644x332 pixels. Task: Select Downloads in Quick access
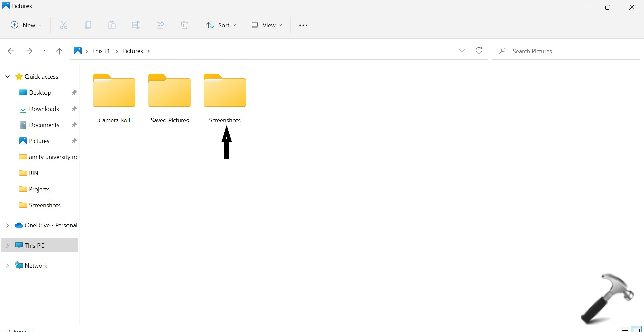coord(44,109)
